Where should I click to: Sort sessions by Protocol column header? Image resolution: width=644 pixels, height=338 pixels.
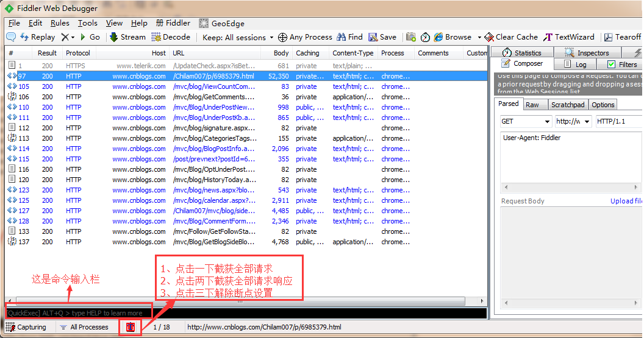tap(79, 53)
